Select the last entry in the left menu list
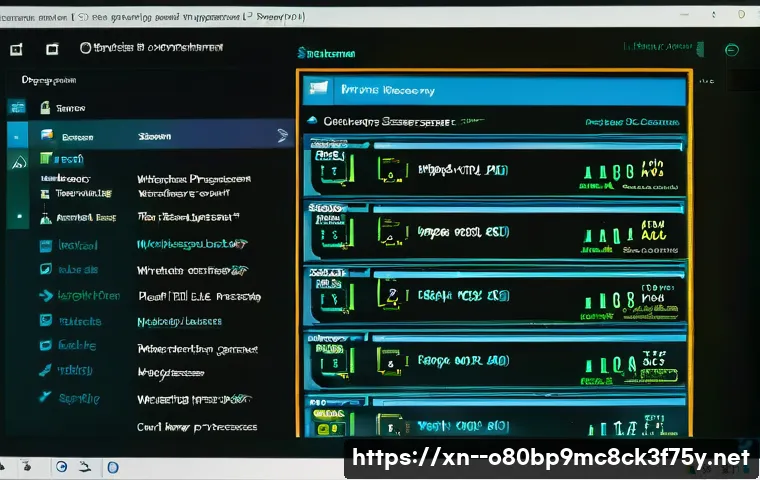Image resolution: width=760 pixels, height=480 pixels. pyautogui.click(x=195, y=426)
